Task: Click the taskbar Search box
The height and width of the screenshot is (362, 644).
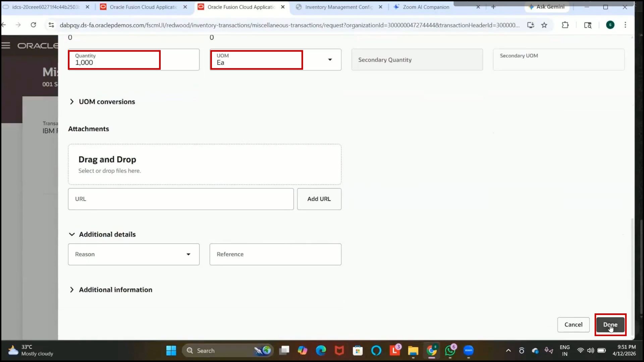Action: 228,351
